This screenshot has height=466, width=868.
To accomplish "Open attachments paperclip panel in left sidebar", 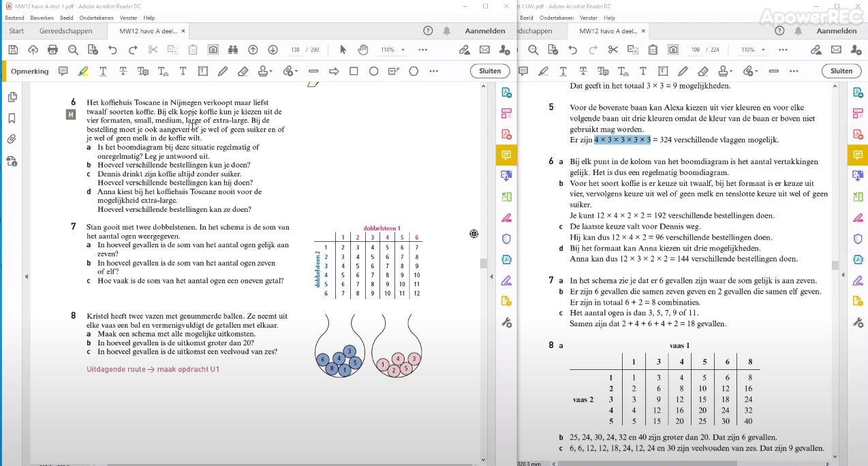I will pyautogui.click(x=12, y=139).
